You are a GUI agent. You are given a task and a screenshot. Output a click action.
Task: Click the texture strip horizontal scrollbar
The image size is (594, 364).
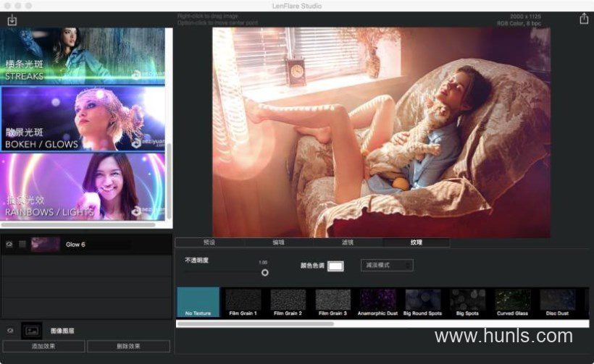pos(255,324)
